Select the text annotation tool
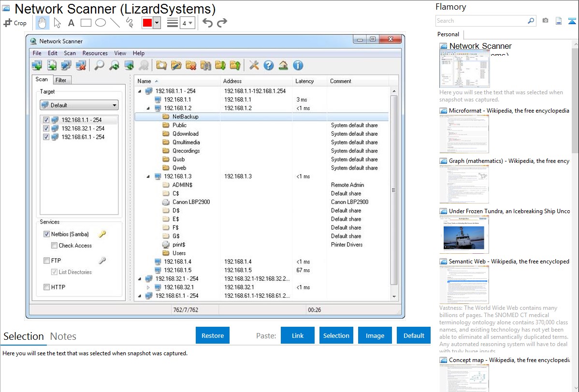 (71, 23)
